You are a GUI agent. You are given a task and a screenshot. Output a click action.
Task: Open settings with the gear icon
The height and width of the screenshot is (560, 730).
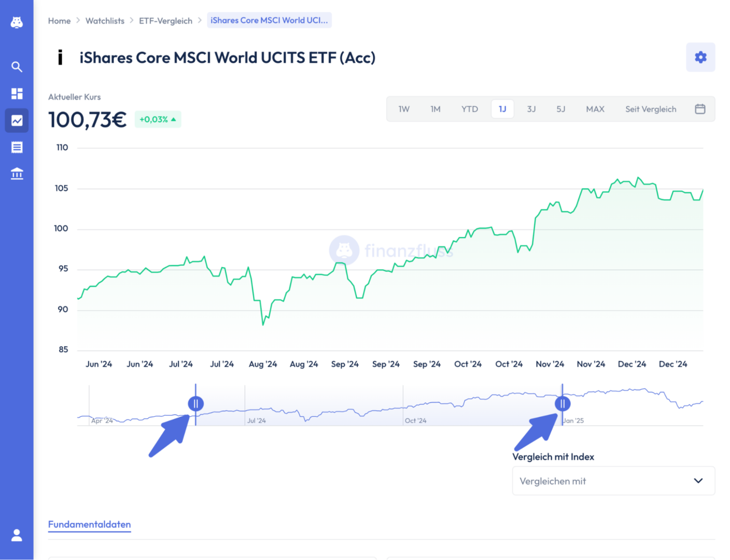point(700,57)
